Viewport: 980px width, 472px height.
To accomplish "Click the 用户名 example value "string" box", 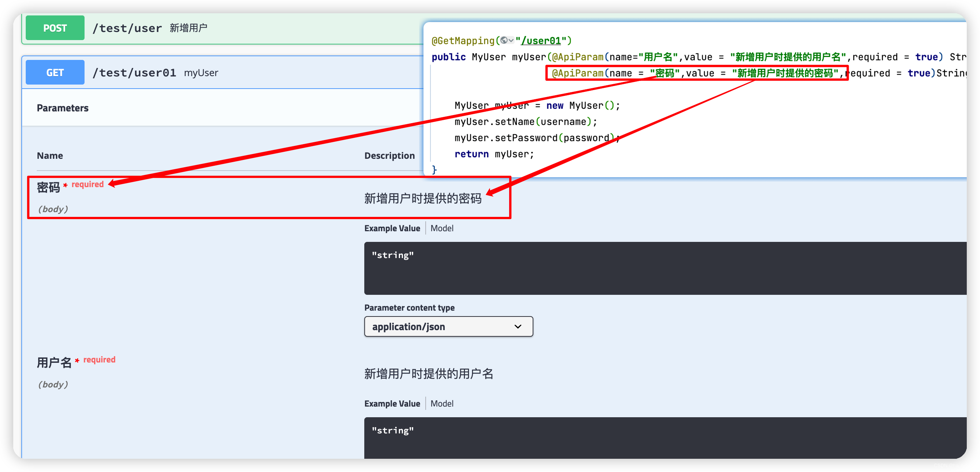I will [665, 438].
